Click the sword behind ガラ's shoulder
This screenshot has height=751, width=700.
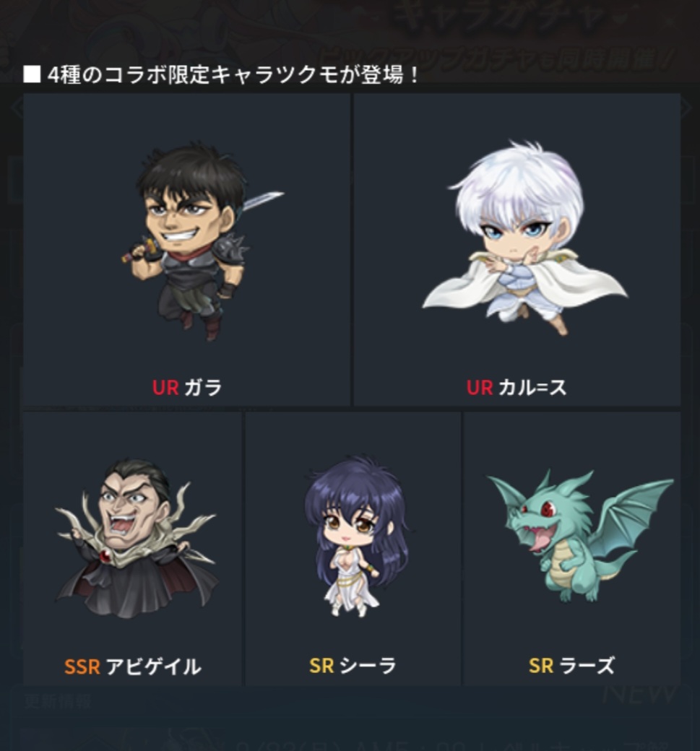261,200
